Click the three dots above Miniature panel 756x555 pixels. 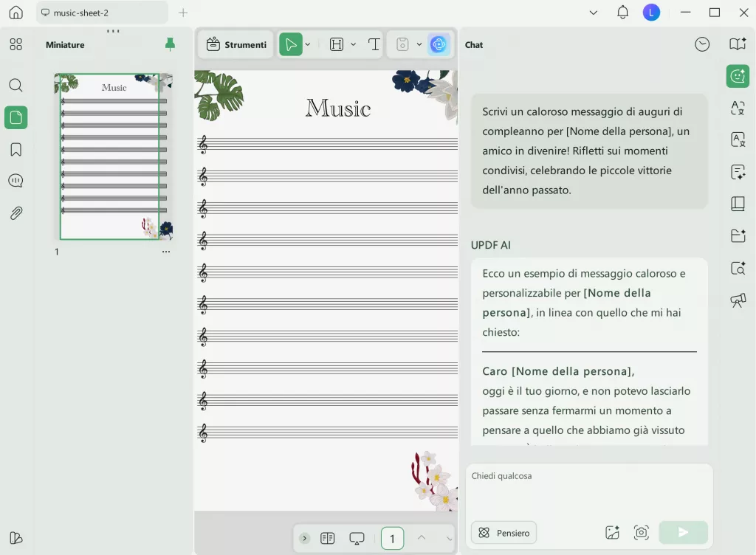coord(113,31)
